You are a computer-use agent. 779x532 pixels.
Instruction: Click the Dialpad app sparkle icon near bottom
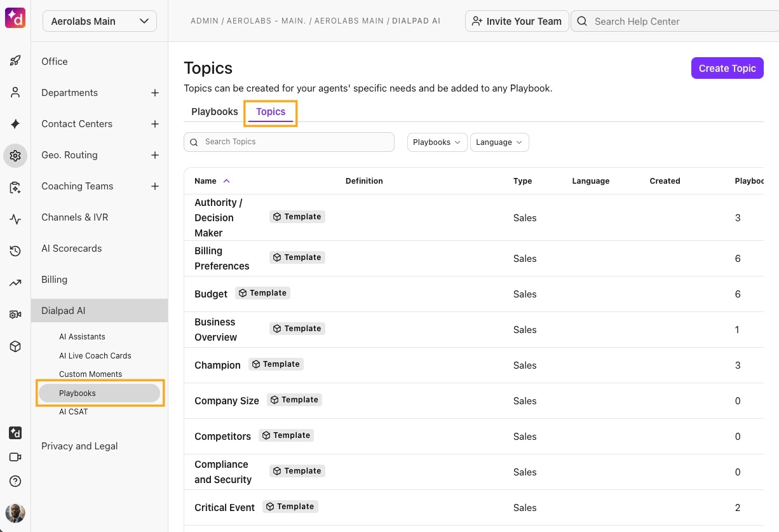15,433
